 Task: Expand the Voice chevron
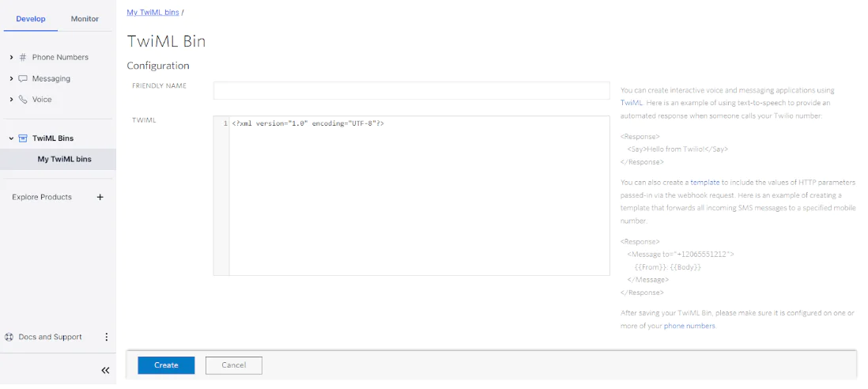[11, 100]
